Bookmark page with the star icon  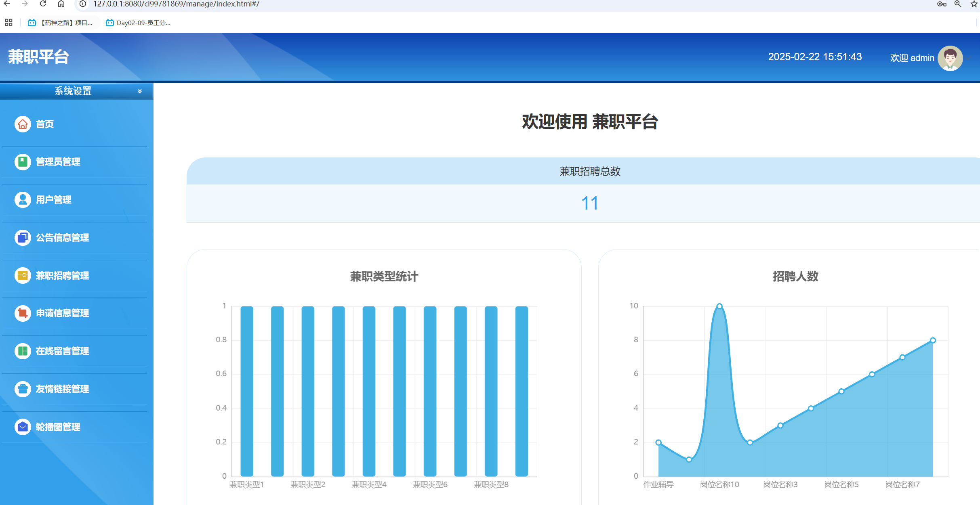[x=974, y=4]
